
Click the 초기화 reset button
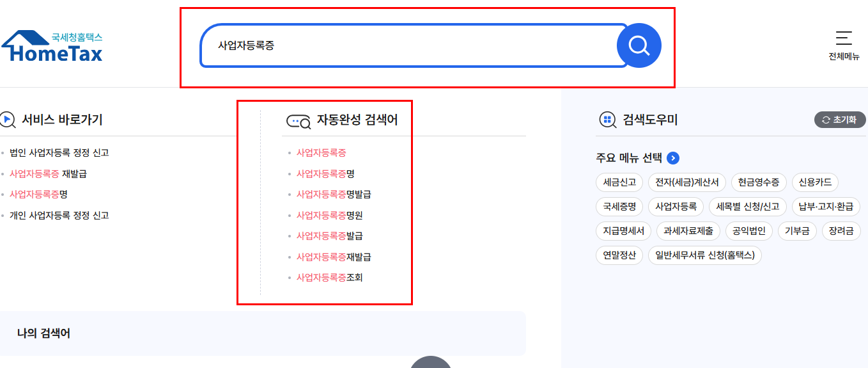pos(840,120)
